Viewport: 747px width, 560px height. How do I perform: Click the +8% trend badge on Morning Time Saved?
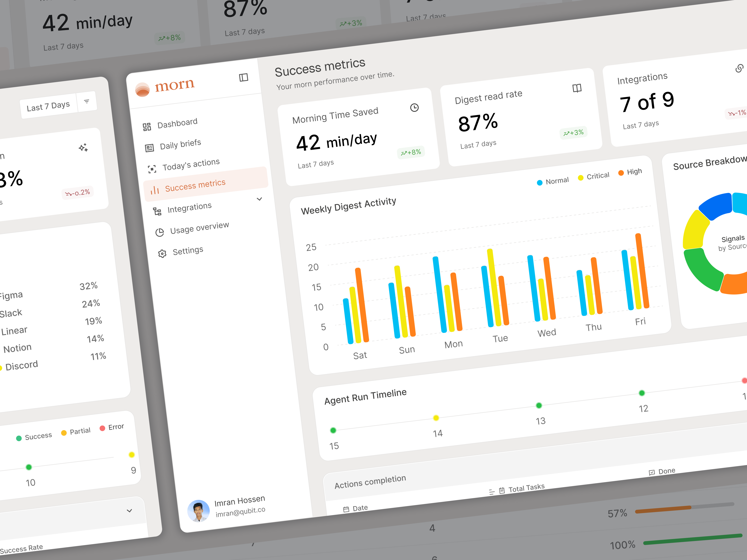(x=411, y=153)
